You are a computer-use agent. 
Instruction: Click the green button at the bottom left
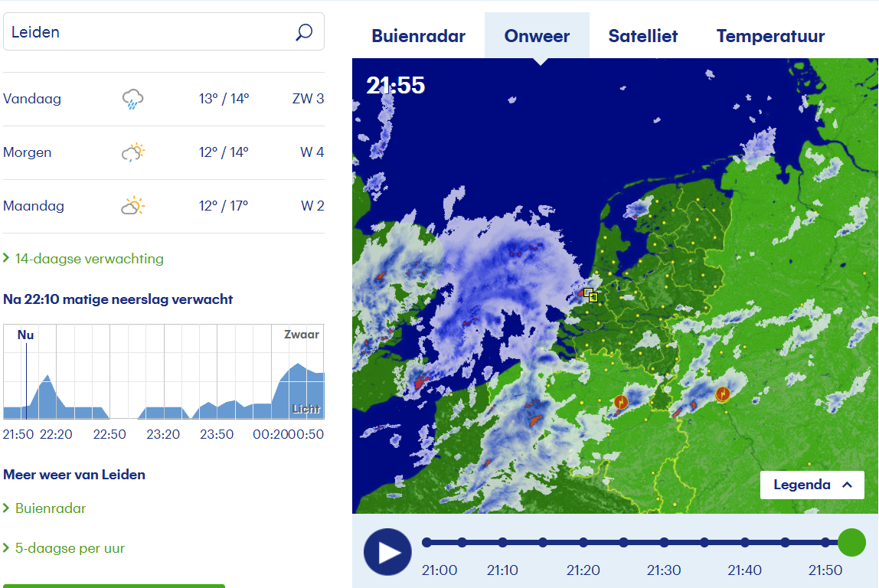coord(114,586)
